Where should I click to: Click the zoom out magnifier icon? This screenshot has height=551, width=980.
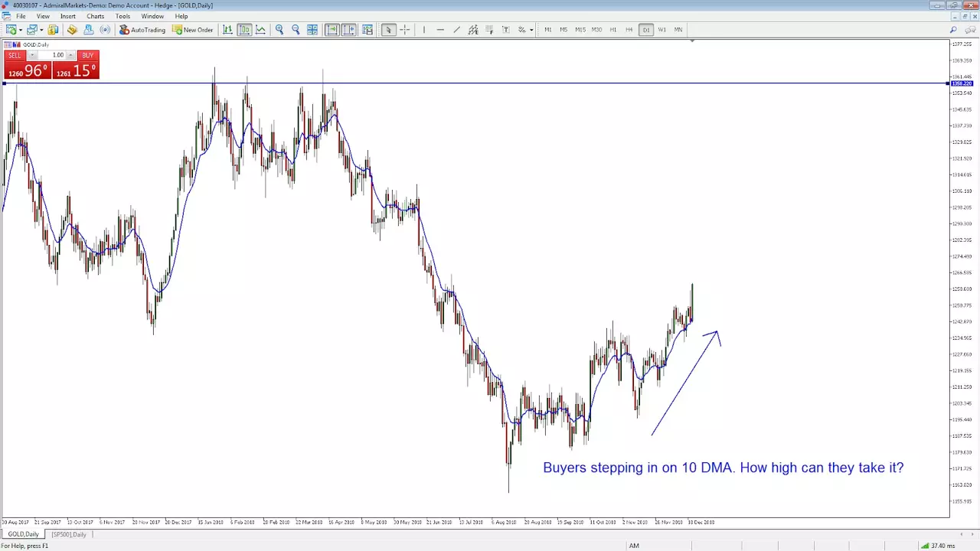[x=296, y=30]
